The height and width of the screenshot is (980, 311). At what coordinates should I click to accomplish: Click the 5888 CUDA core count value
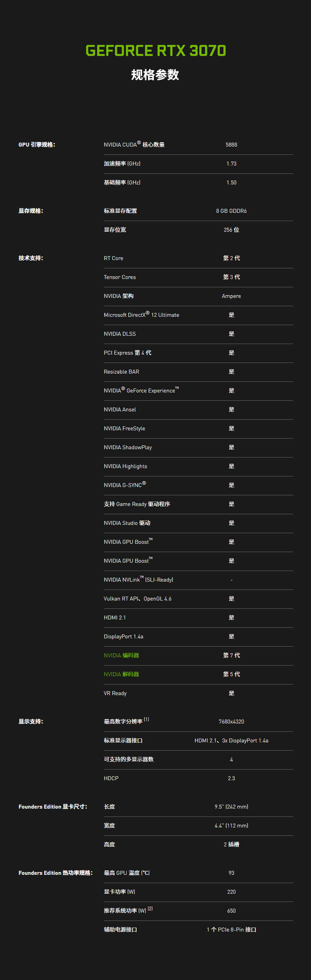pyautogui.click(x=231, y=145)
